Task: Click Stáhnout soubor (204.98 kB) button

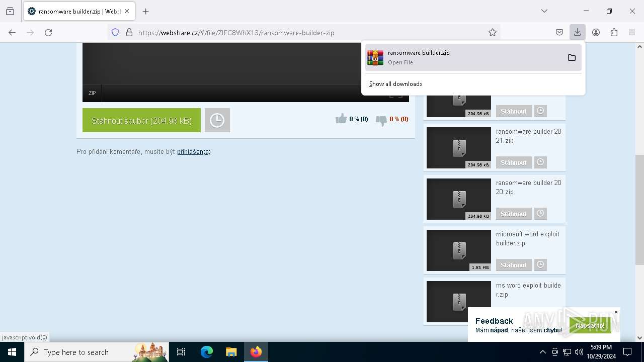Action: 141,120
